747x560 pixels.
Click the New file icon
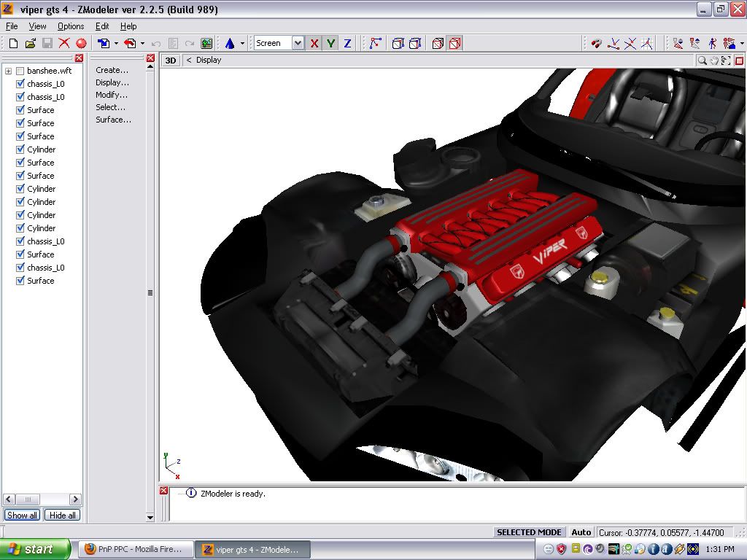click(x=13, y=44)
